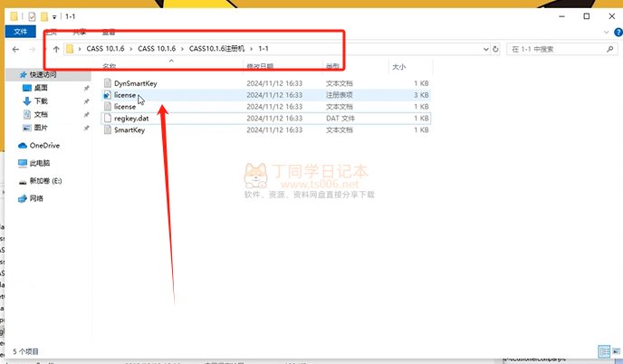Open the 文件 ribbon tab
The height and width of the screenshot is (364, 623).
(20, 32)
